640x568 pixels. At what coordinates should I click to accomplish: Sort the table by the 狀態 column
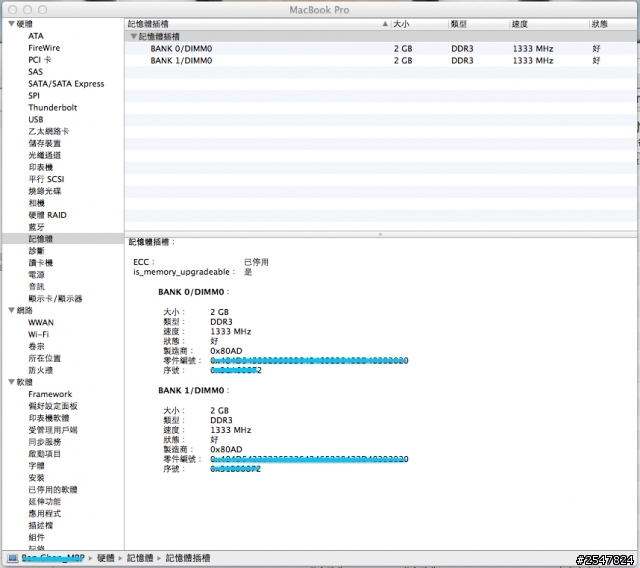pos(600,24)
